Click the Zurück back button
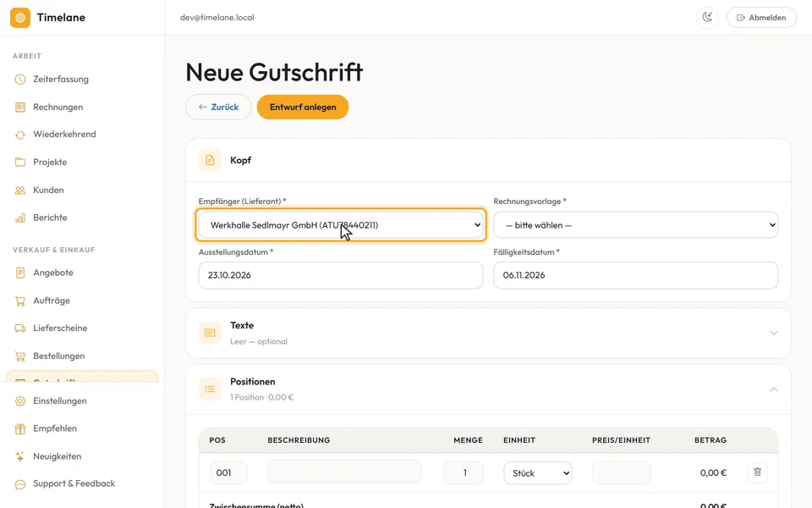 tap(218, 108)
